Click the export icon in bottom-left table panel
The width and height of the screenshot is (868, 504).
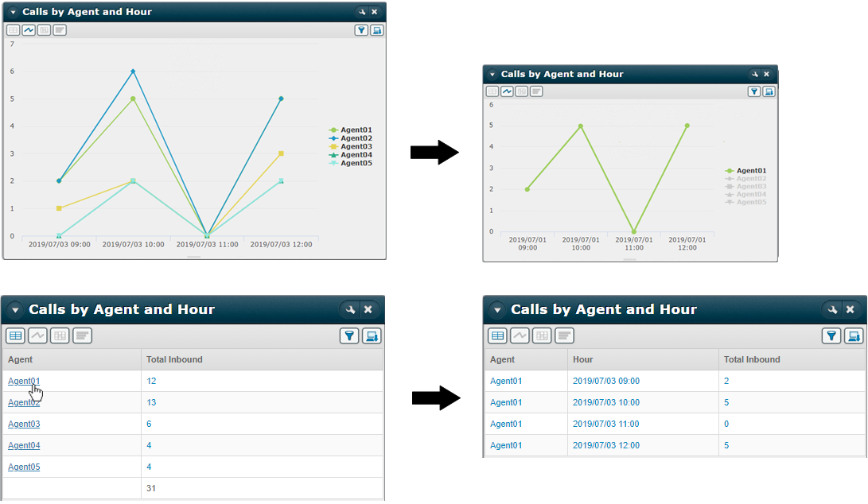(372, 335)
